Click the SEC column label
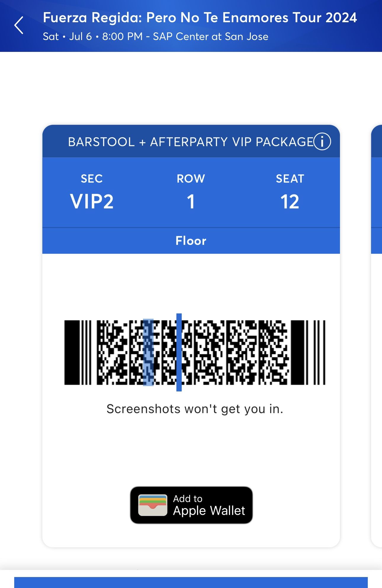 pos(92,179)
